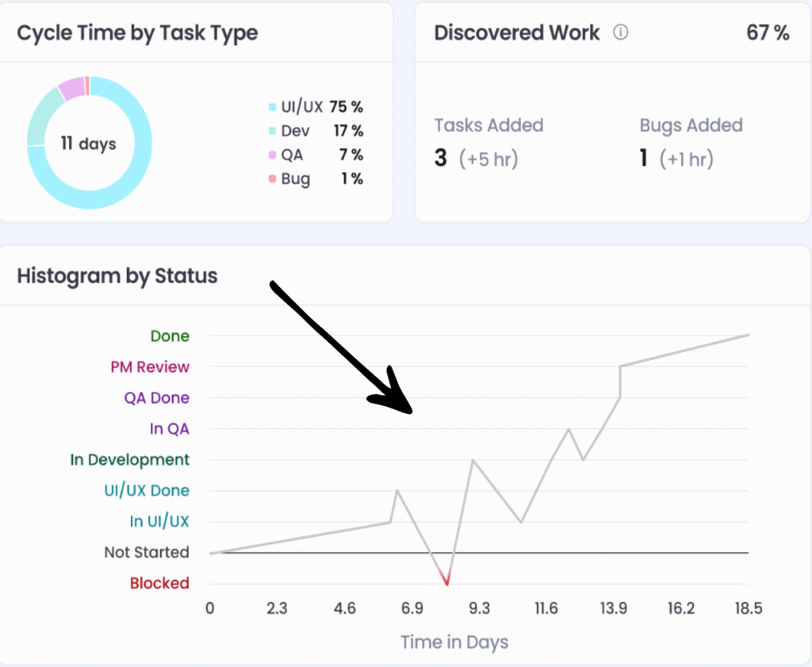The width and height of the screenshot is (812, 667).
Task: Select the Bugs Added count value
Action: [645, 159]
